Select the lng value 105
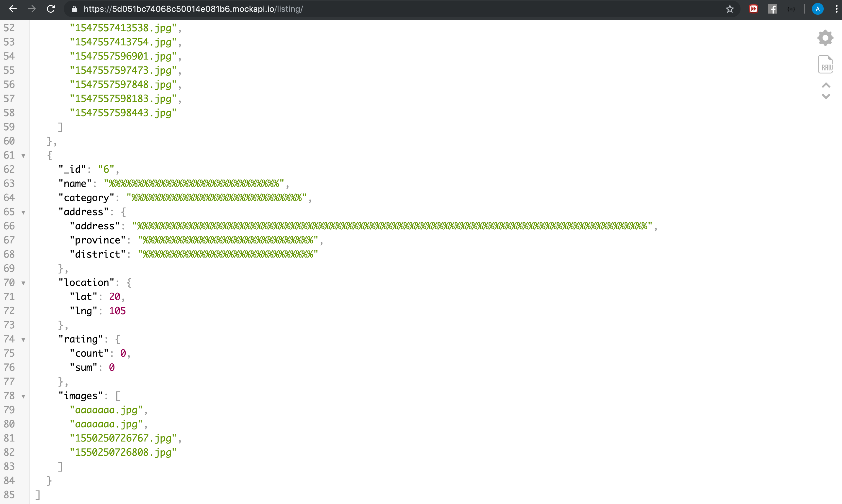The width and height of the screenshot is (842, 504). coord(117,311)
